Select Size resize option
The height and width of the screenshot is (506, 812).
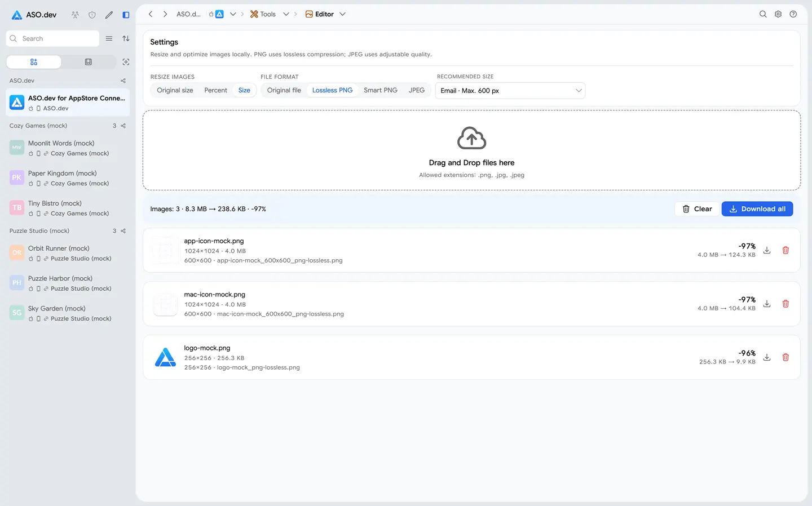click(x=244, y=90)
